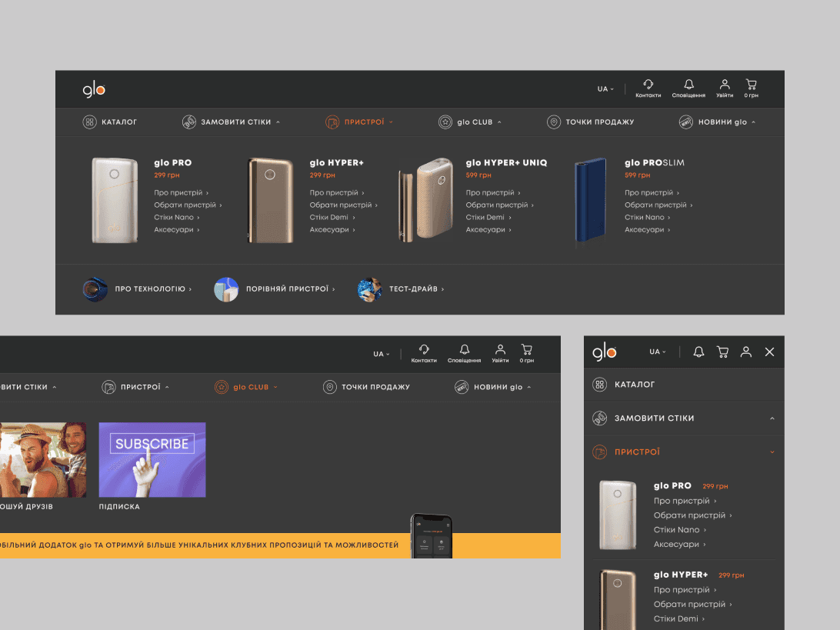Expand Замовити стіки chevron in mobile menu
This screenshot has width=840, height=630.
[772, 418]
